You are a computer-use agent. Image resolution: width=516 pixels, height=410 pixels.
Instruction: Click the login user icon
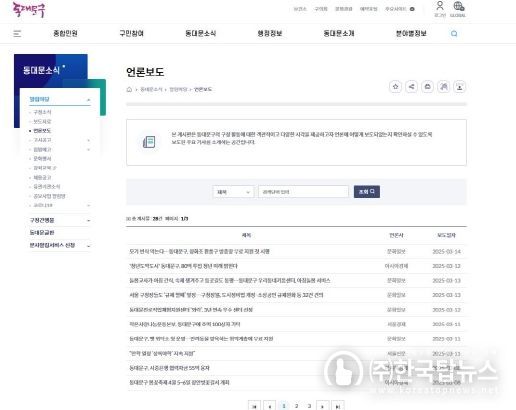tap(440, 9)
